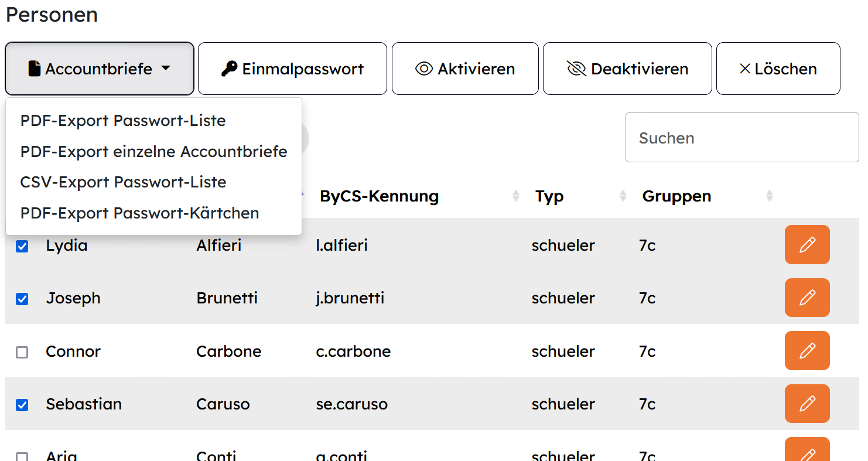The image size is (868, 461).
Task: Click the key icon on Einmalpasswort
Action: point(229,69)
